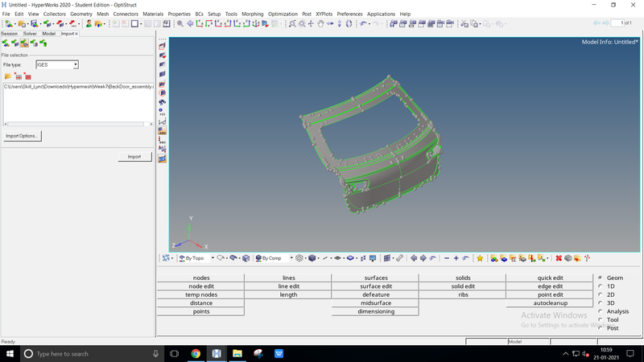The image size is (644, 362).
Task: Open Chrome from the taskbar
Action: coord(196,353)
